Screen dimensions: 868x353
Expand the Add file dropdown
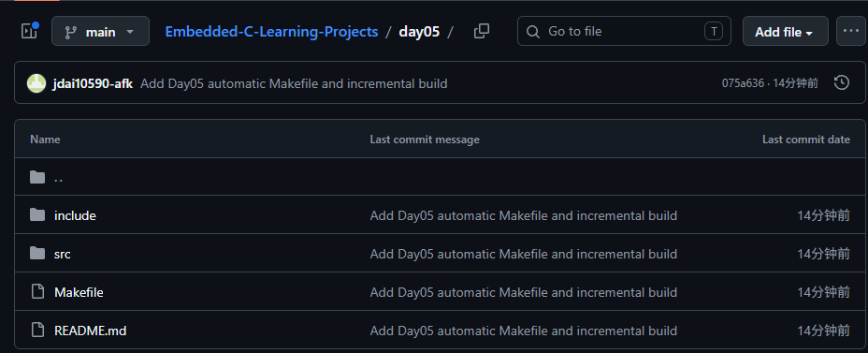coord(785,31)
